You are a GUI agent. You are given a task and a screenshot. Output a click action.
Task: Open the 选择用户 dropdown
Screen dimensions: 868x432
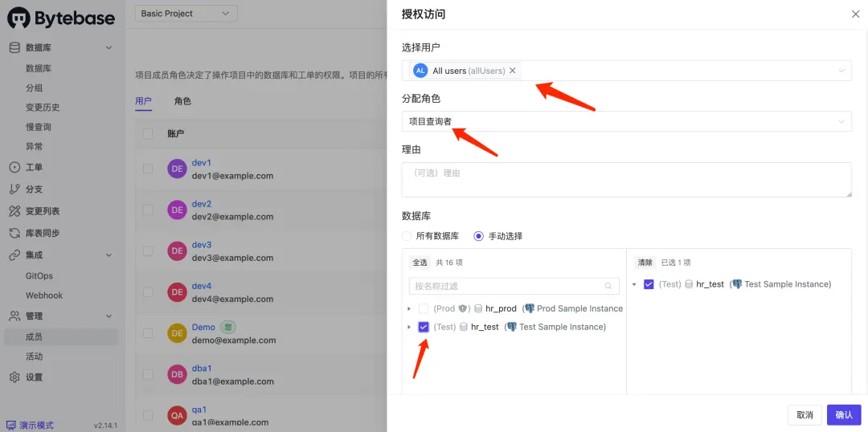[627, 71]
